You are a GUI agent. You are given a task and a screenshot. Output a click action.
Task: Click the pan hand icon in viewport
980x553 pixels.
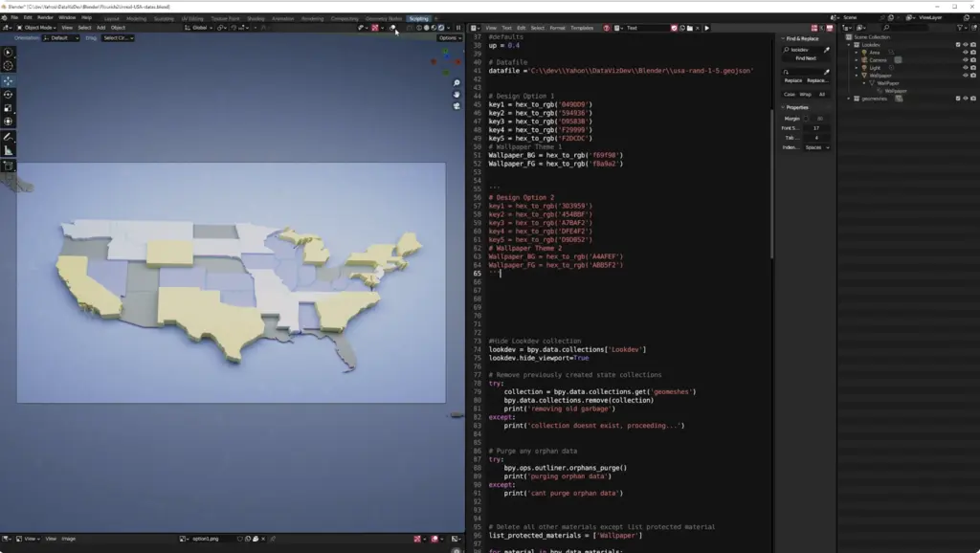(457, 95)
